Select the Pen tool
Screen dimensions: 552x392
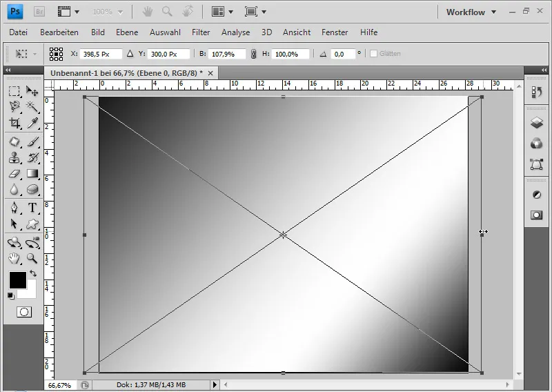click(x=14, y=208)
